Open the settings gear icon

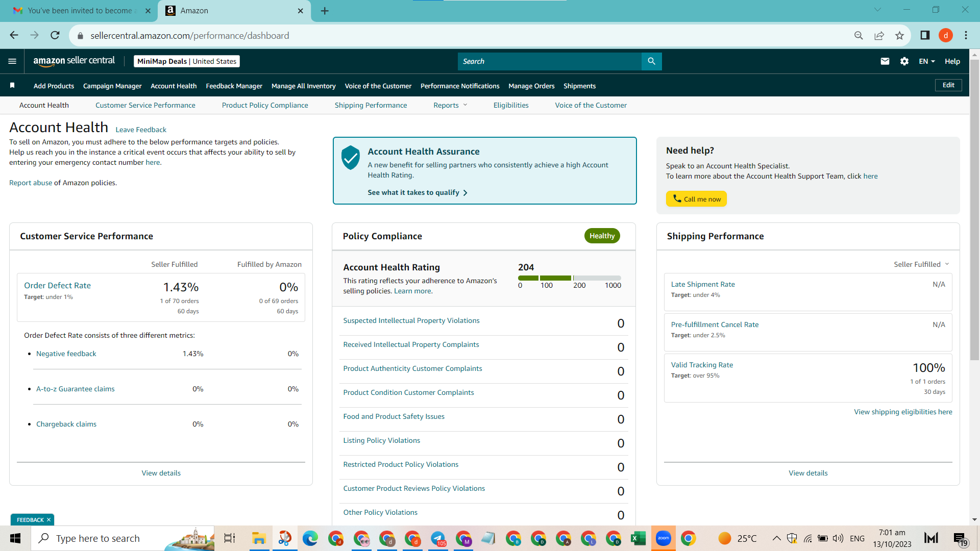[904, 61]
